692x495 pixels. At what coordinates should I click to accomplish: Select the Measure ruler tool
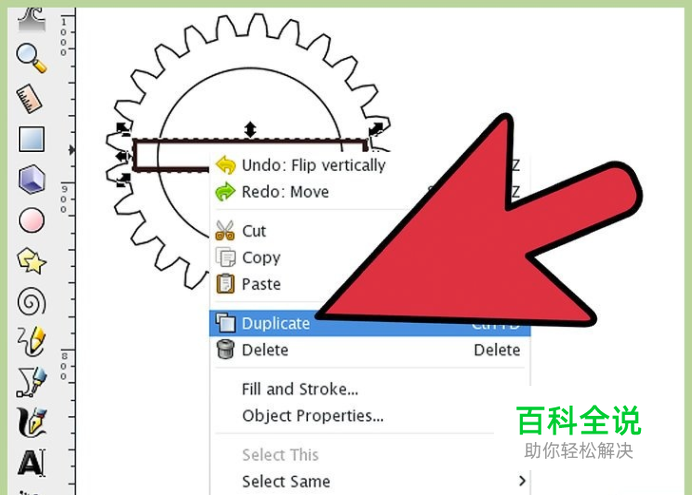30,98
